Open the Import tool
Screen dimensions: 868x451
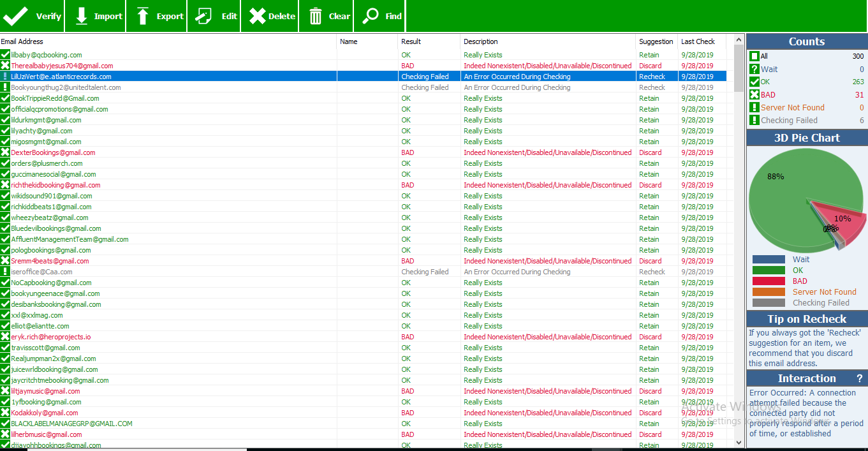[95, 16]
